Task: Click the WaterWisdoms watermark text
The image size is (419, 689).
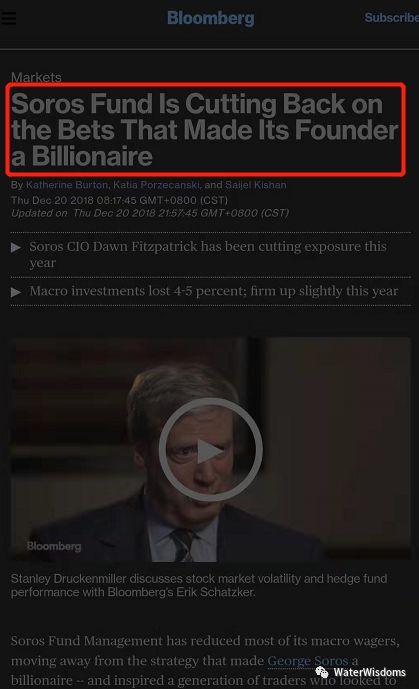Action: pos(369,672)
